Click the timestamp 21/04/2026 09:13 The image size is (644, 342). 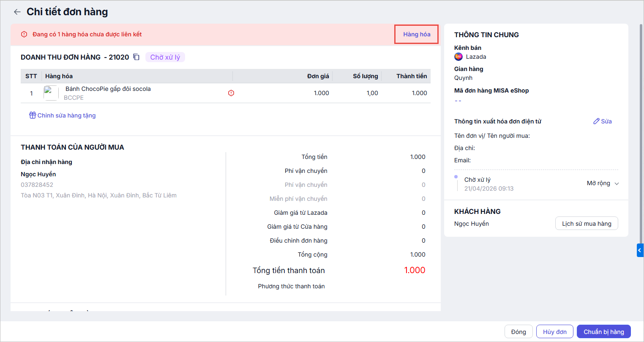(x=489, y=189)
